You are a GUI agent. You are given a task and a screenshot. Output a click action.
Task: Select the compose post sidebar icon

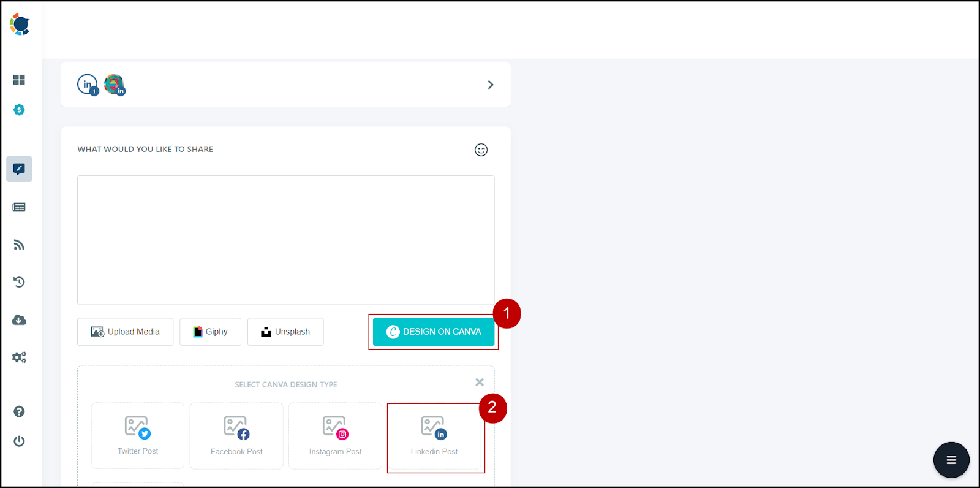pos(19,169)
